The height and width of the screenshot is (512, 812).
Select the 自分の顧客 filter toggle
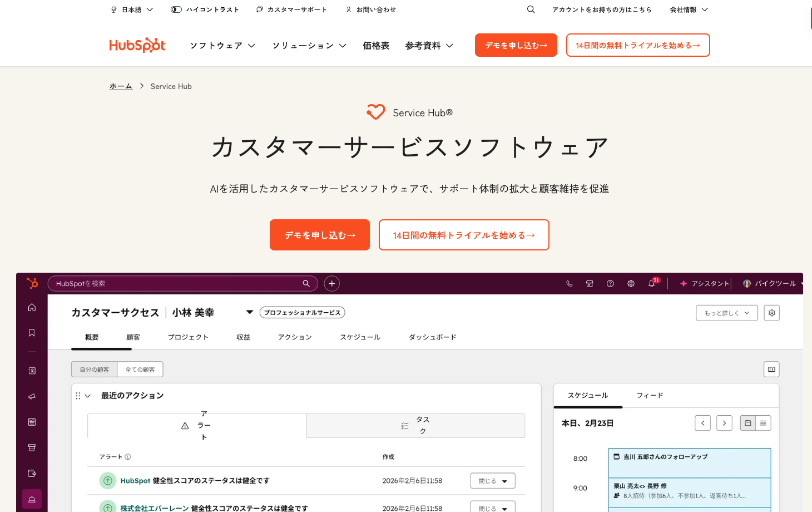(95, 370)
